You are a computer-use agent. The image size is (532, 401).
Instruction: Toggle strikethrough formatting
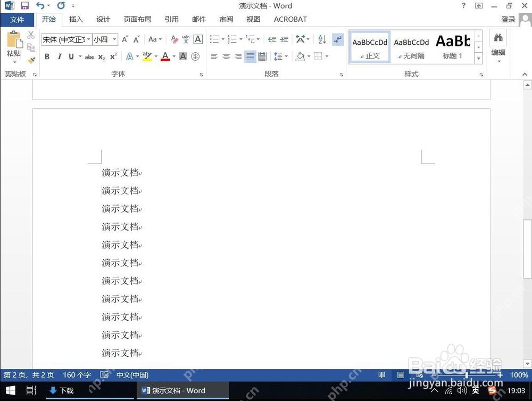pos(89,57)
